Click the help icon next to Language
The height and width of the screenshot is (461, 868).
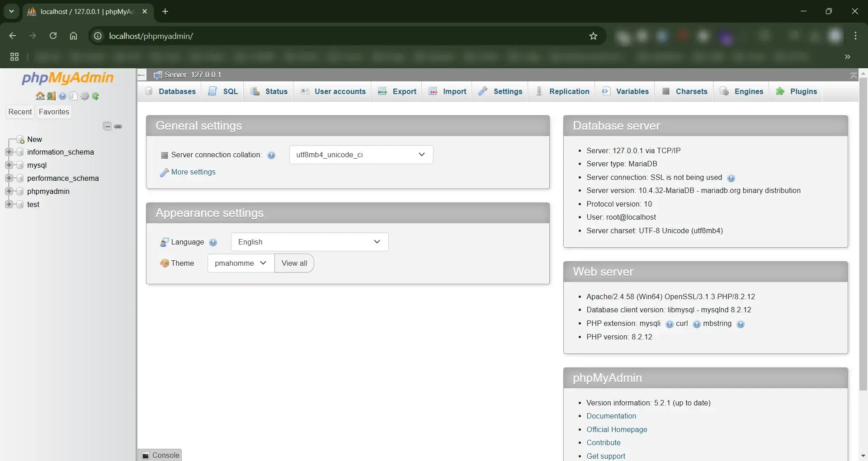click(x=213, y=242)
